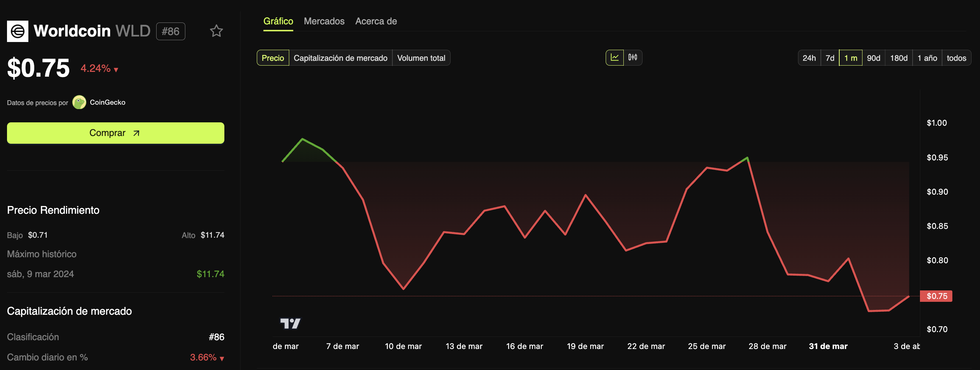Viewport: 980px width, 370px height.
Task: Click the CoinGecko gecko logo
Action: pyautogui.click(x=79, y=102)
